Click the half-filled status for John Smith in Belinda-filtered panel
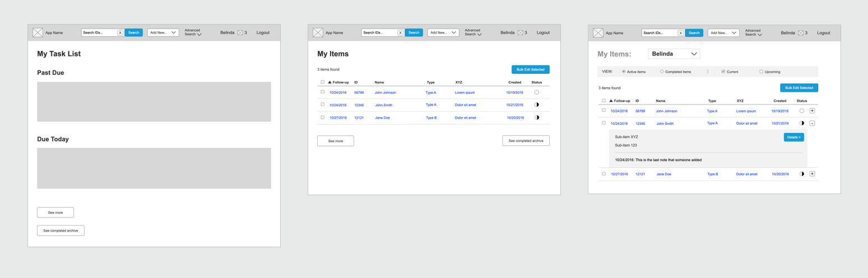The image size is (868, 278). pos(801,123)
